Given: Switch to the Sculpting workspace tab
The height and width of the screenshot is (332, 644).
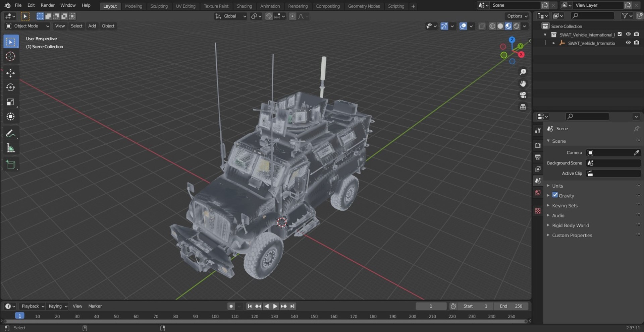Looking at the screenshot, I should 159,6.
